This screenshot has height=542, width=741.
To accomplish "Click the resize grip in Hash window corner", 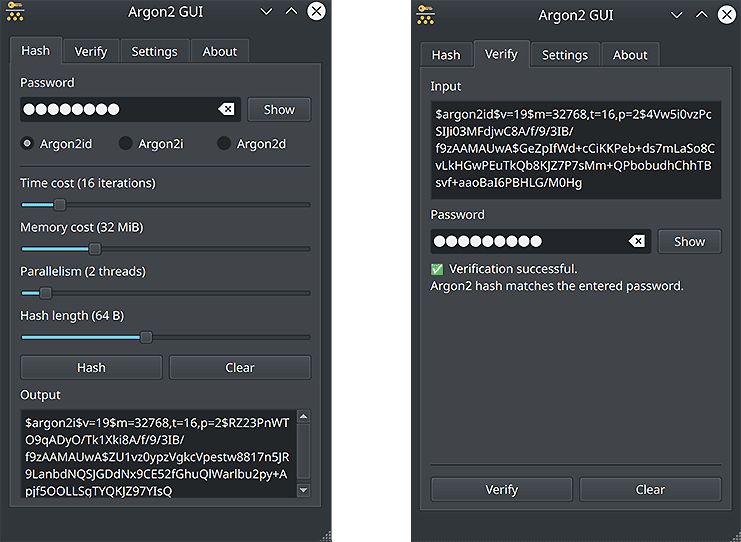I will [326, 536].
